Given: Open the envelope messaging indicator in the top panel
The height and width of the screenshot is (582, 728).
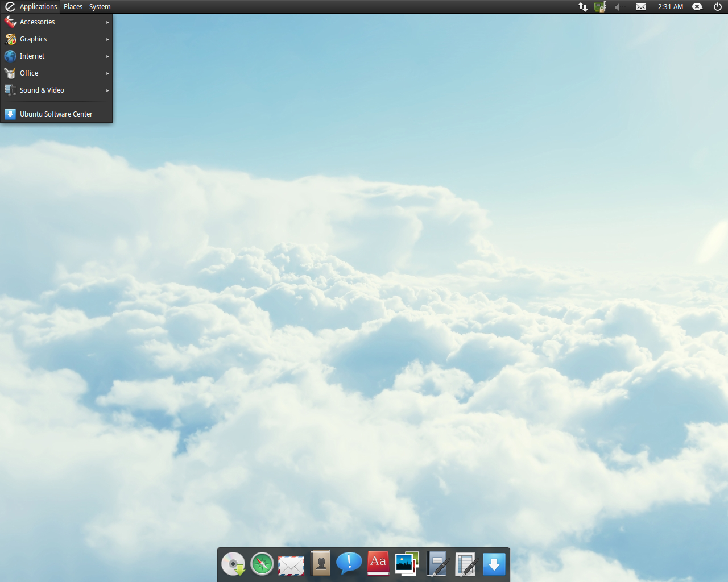Looking at the screenshot, I should (x=641, y=7).
